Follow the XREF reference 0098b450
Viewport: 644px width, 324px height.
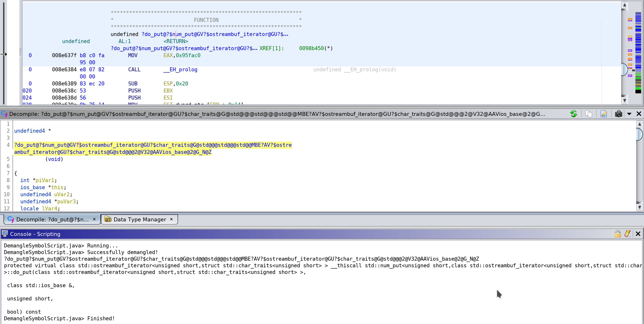pyautogui.click(x=311, y=48)
